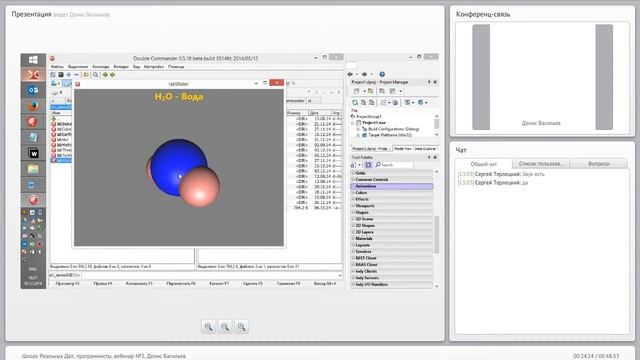
Task: Click the Double Commander title bar icon
Action: point(52,58)
